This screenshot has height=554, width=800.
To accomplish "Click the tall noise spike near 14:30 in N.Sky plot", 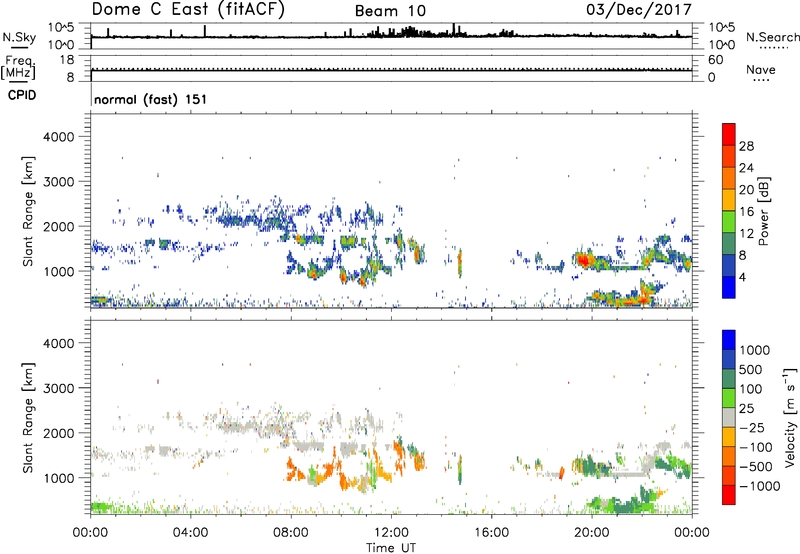I will tap(454, 29).
